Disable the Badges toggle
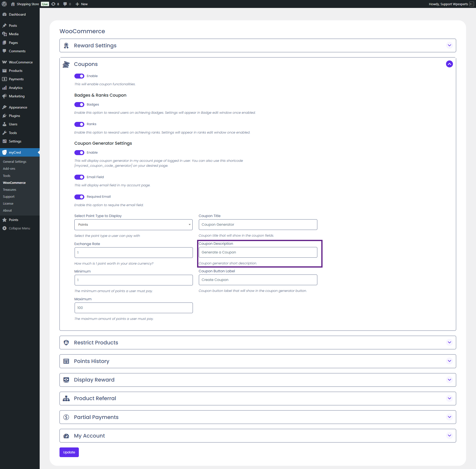The width and height of the screenshot is (476, 469). pyautogui.click(x=79, y=105)
